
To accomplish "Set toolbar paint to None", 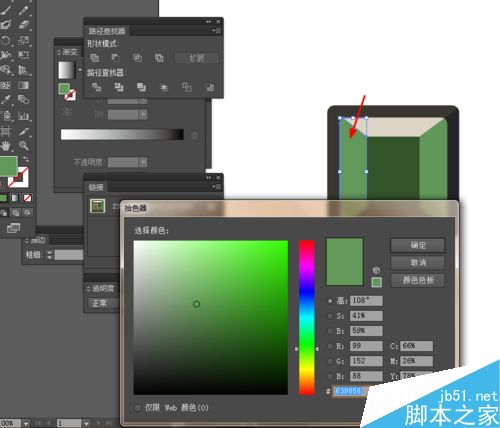I will coord(27,198).
